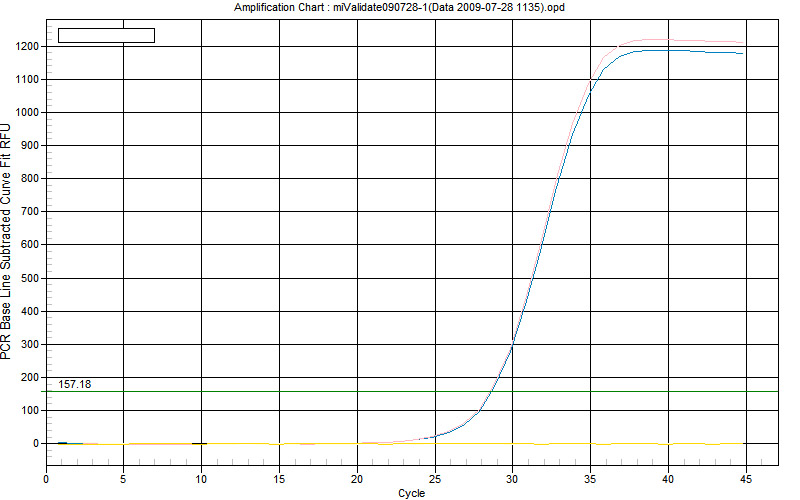Click the 700 tick label on y-axis
The height and width of the screenshot is (500, 800).
[30, 212]
